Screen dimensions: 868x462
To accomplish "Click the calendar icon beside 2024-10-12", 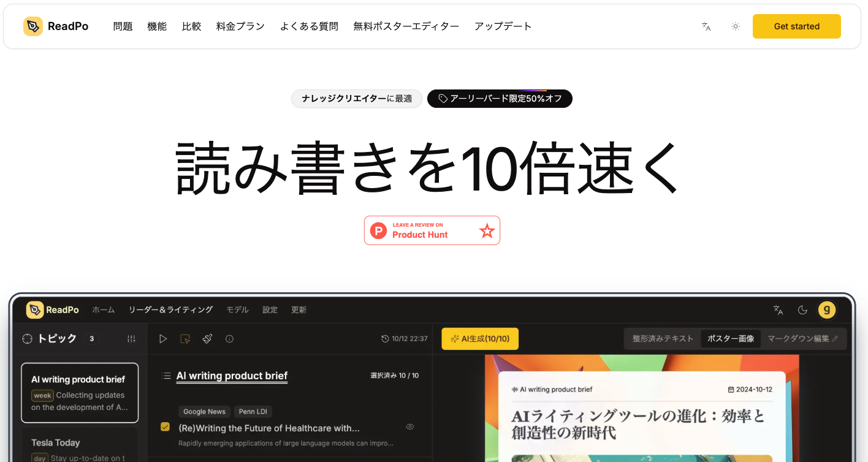I will pos(731,390).
